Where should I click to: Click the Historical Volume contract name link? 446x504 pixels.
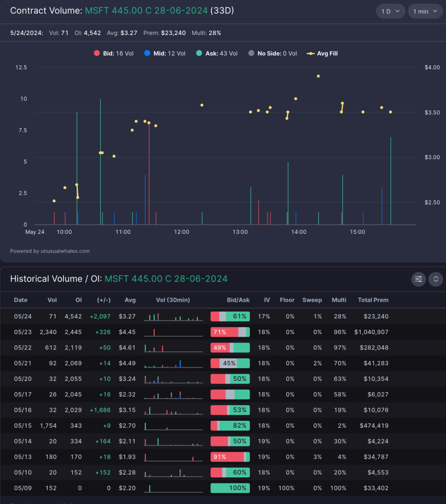166,279
